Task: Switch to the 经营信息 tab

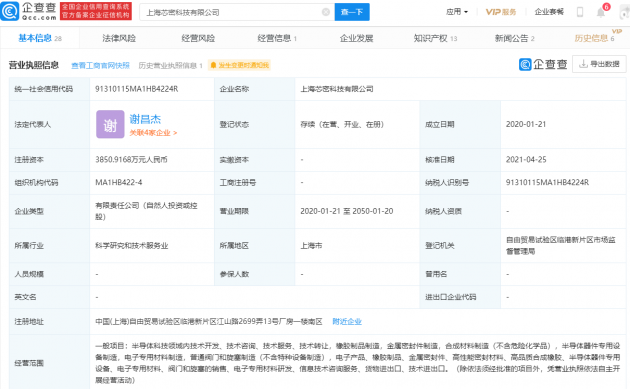Action: pyautogui.click(x=277, y=38)
